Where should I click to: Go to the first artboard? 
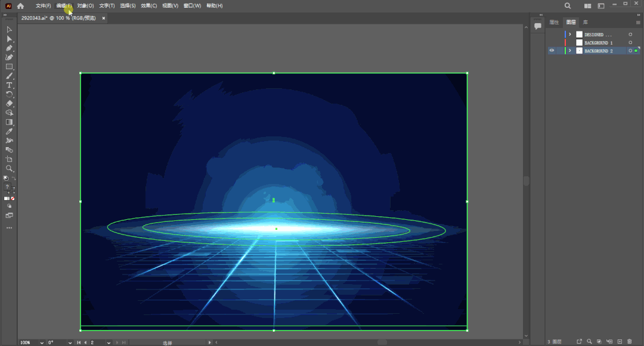coord(79,342)
